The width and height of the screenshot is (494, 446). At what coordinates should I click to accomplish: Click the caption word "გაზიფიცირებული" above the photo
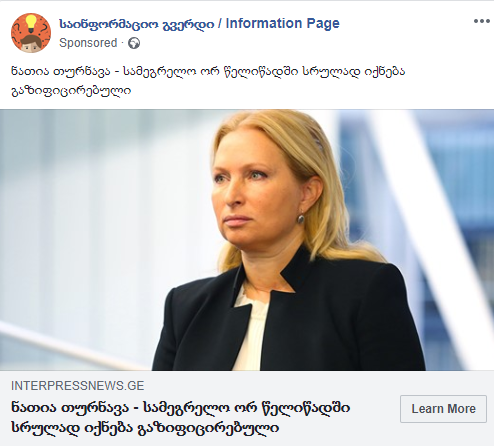[71, 90]
